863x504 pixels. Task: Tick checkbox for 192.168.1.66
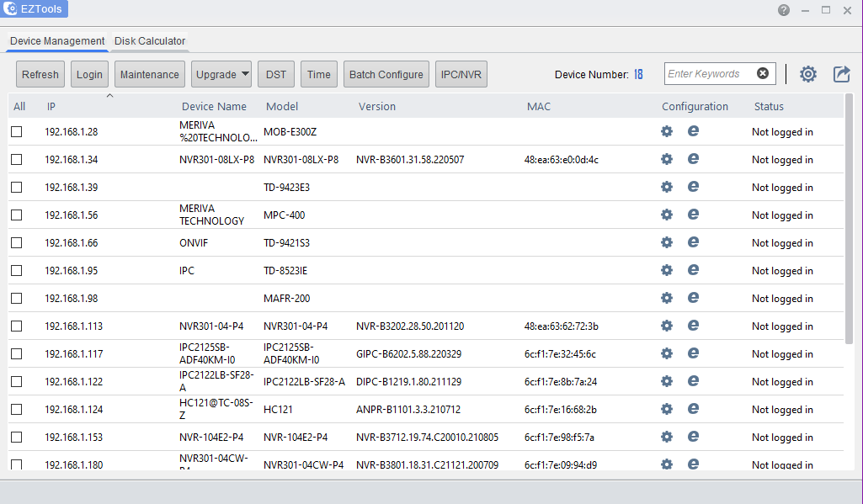coord(17,242)
